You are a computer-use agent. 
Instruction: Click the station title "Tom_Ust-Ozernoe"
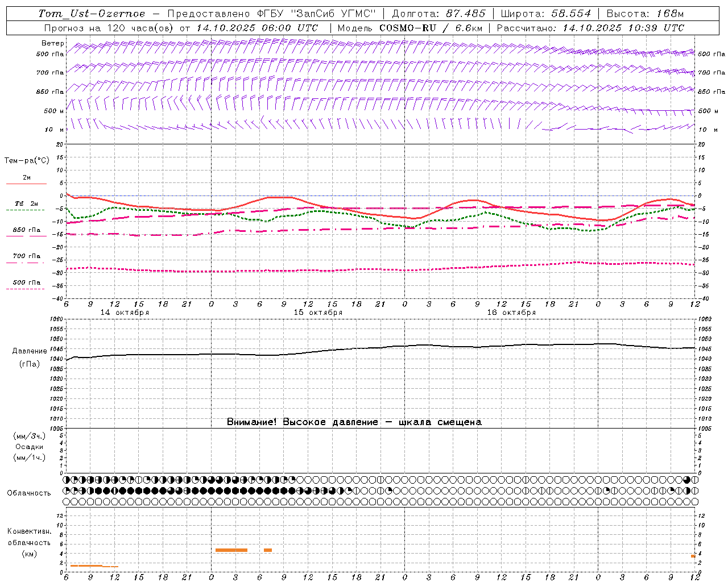[x=92, y=14]
